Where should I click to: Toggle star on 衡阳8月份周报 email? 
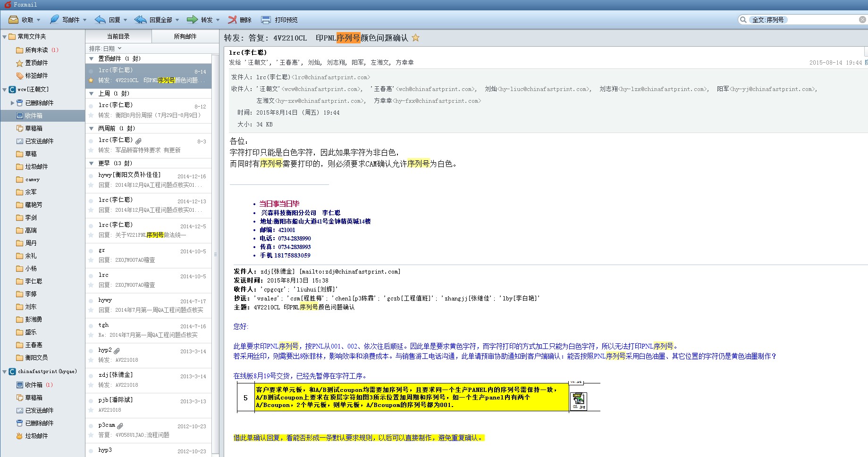pos(91,116)
